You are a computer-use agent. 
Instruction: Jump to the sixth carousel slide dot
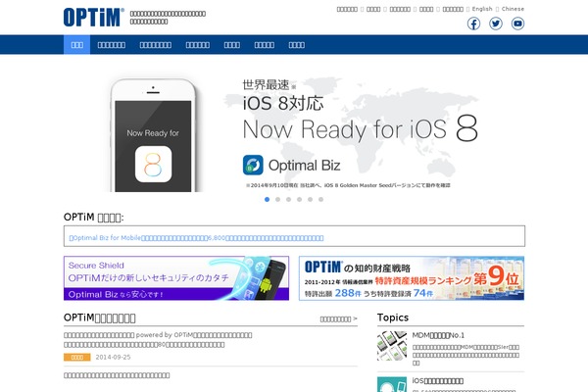pyautogui.click(x=321, y=200)
